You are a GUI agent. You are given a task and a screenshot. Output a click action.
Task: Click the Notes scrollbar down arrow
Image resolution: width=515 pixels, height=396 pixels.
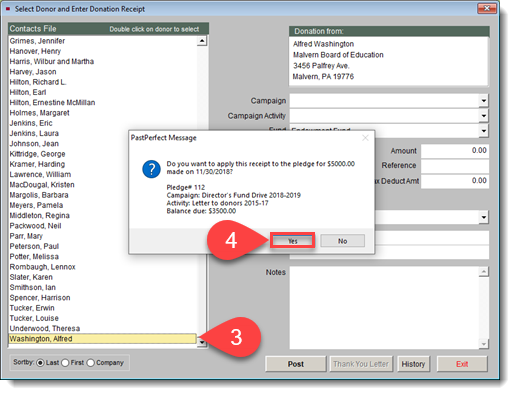pyautogui.click(x=484, y=344)
